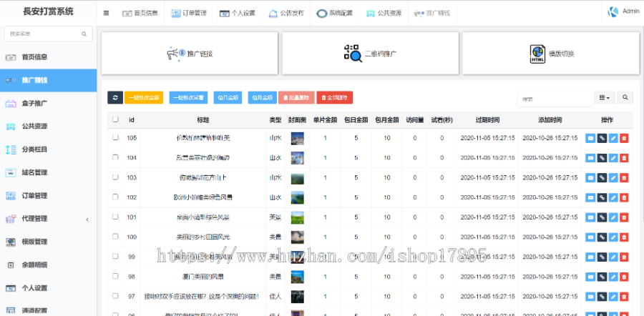Open the 二维码推广 QR code promotion card
This screenshot has width=644, height=316.
click(371, 53)
